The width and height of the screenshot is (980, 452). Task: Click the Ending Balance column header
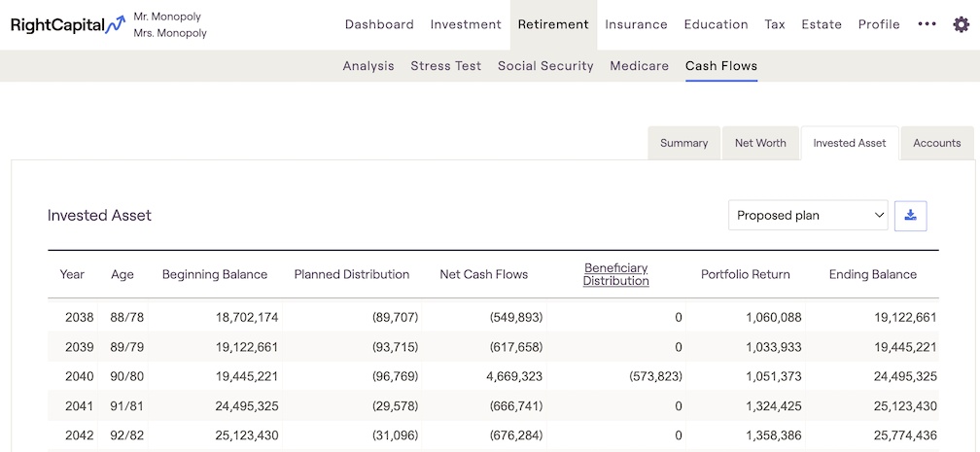click(873, 274)
